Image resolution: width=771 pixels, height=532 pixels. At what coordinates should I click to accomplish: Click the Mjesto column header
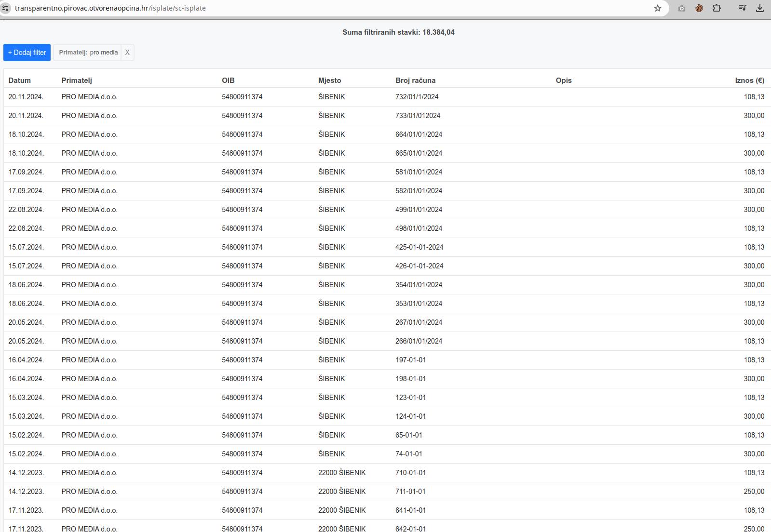[329, 80]
